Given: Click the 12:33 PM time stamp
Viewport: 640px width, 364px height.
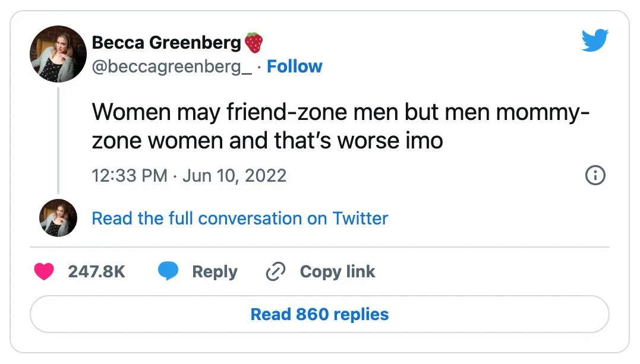Looking at the screenshot, I should click(129, 176).
